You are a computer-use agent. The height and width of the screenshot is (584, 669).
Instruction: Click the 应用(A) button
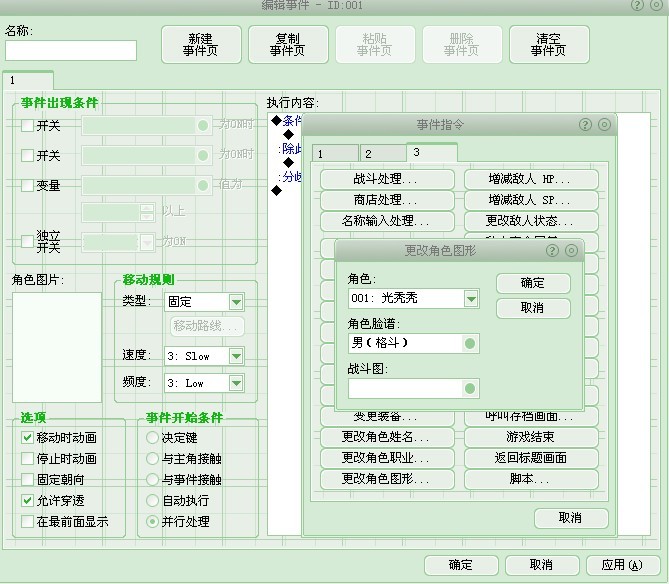click(623, 565)
